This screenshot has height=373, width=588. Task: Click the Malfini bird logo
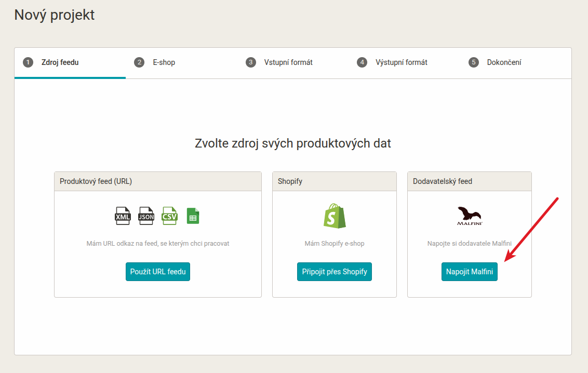pyautogui.click(x=470, y=216)
